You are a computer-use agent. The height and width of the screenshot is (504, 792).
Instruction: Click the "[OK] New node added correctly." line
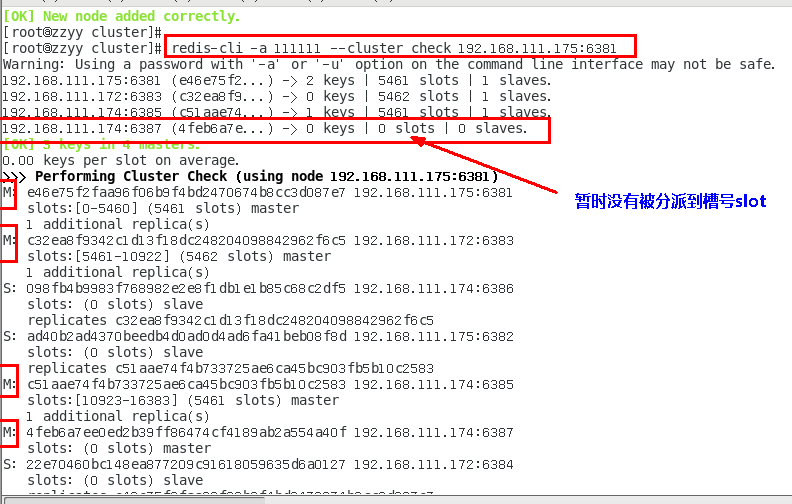click(121, 17)
